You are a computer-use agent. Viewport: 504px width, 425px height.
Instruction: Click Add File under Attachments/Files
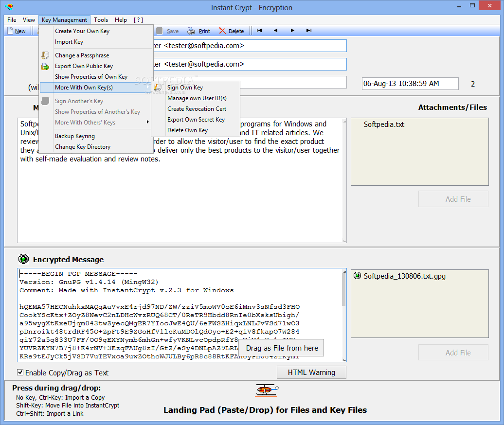(453, 199)
